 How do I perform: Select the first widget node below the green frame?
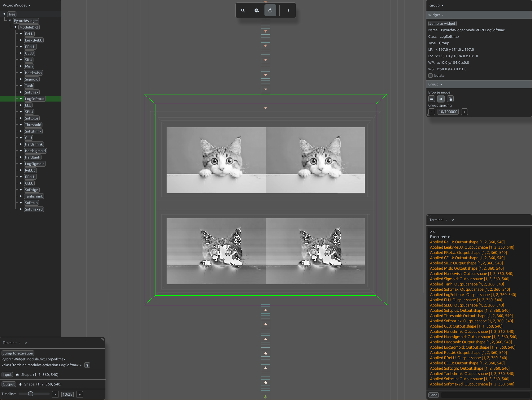[x=266, y=310]
